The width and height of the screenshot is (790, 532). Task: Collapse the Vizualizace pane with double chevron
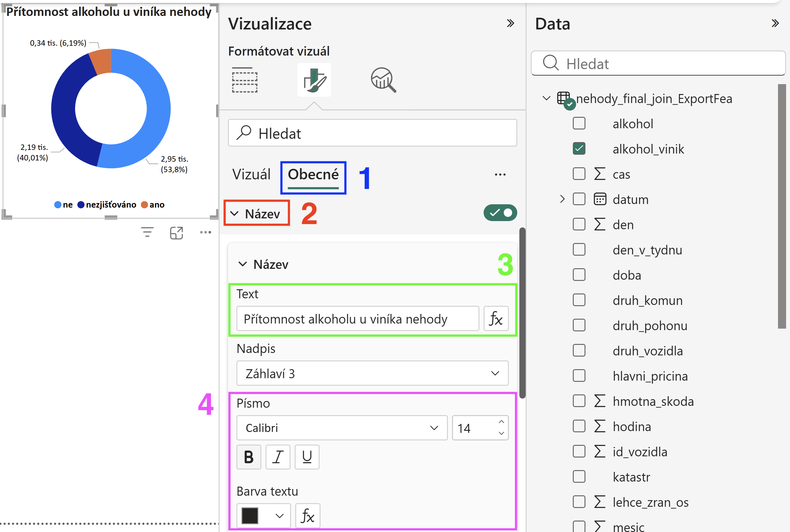pyautogui.click(x=510, y=23)
